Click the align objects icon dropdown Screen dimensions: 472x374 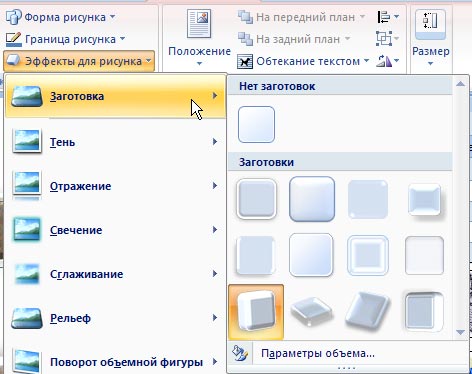click(388, 17)
